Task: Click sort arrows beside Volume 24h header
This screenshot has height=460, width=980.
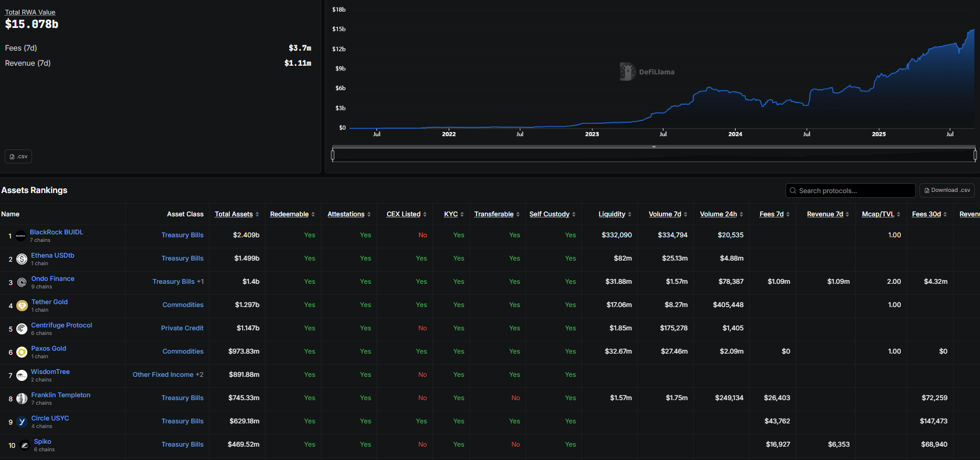Action: coord(741,215)
